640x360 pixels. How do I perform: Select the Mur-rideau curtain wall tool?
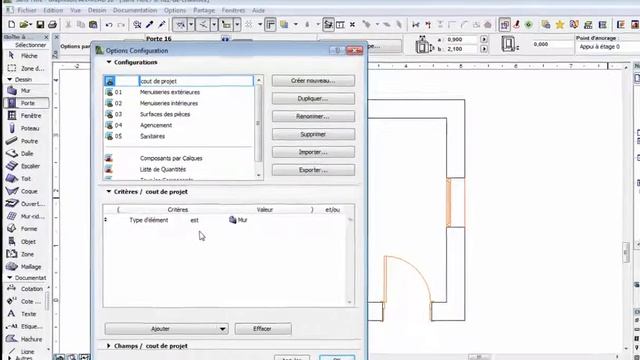tap(24, 216)
